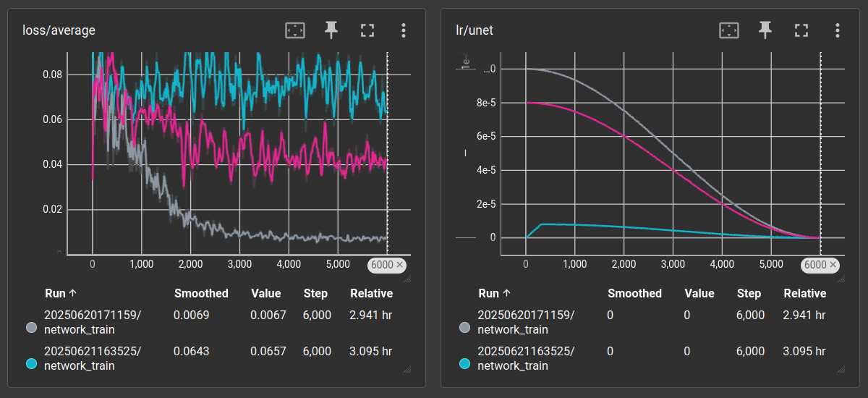Click gray run color dot in loss/average table

tap(31, 328)
